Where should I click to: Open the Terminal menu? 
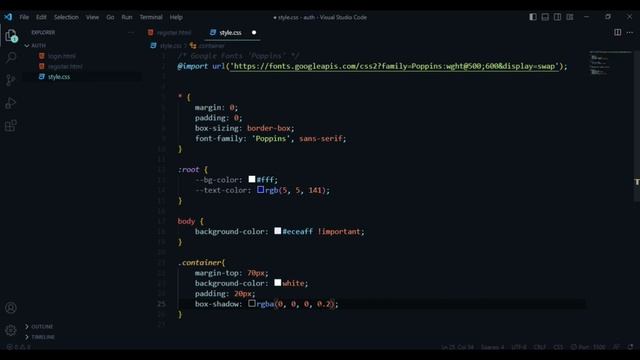pos(151,17)
